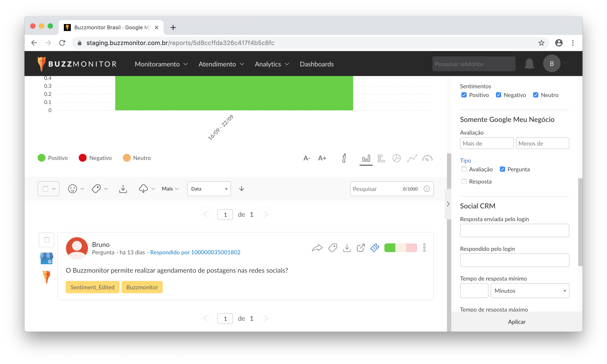
Task: Open the Data sort dropdown
Action: (209, 189)
